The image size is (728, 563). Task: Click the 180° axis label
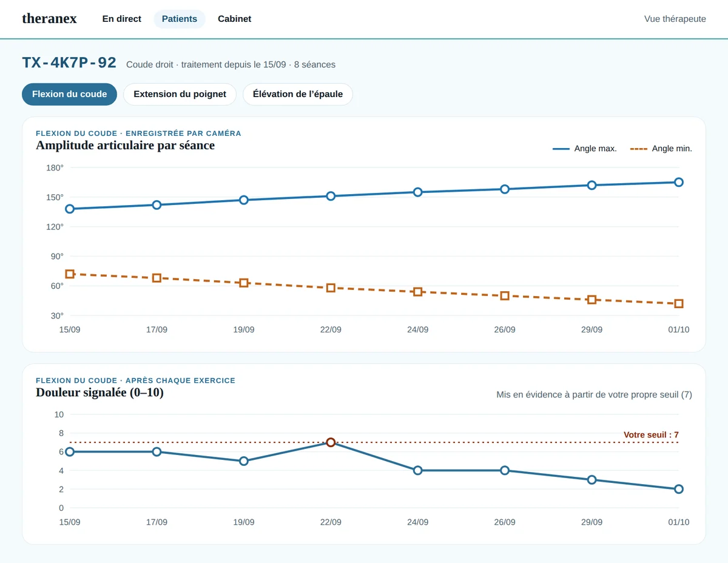[x=55, y=167]
